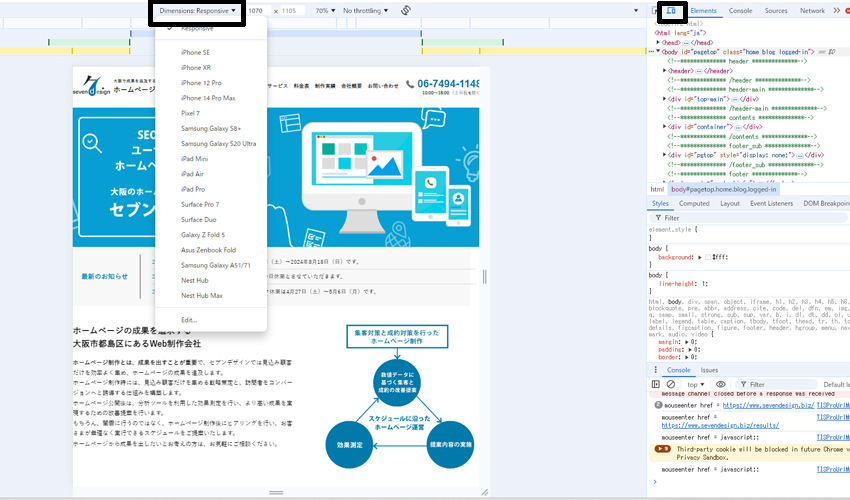Open the top context dropdown in console

pyautogui.click(x=696, y=384)
